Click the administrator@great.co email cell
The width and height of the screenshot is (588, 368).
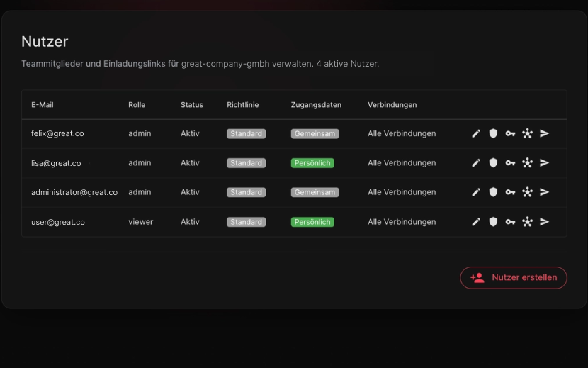click(x=74, y=192)
